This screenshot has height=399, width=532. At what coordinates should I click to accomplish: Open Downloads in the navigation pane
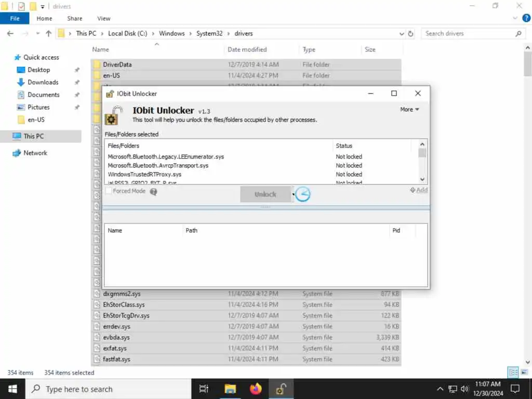point(43,82)
